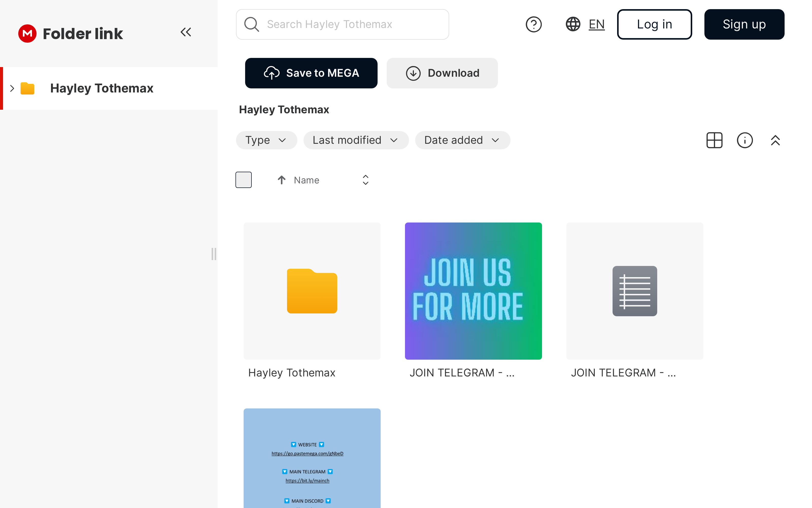
Task: Click the sidebar resize handle
Action: point(214,254)
